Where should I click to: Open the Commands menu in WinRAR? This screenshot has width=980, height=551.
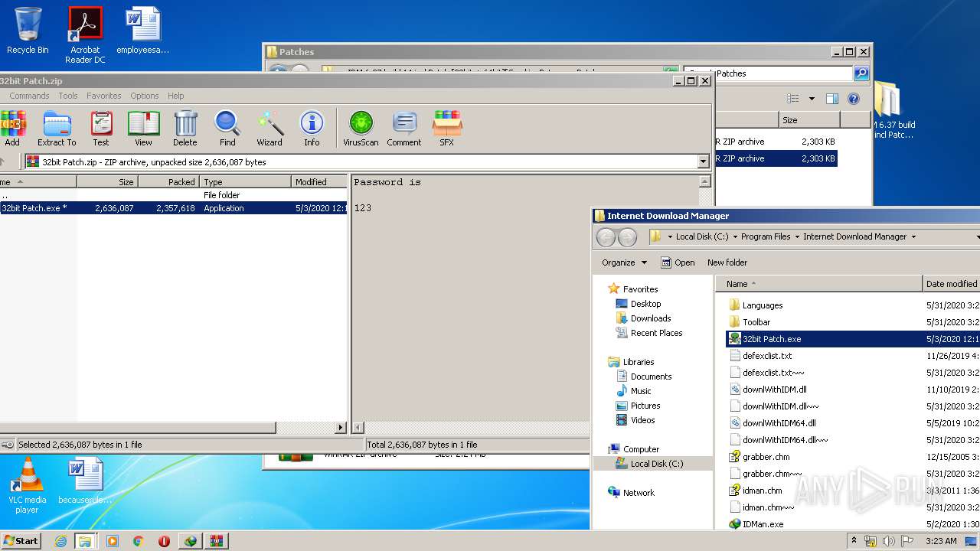[29, 96]
